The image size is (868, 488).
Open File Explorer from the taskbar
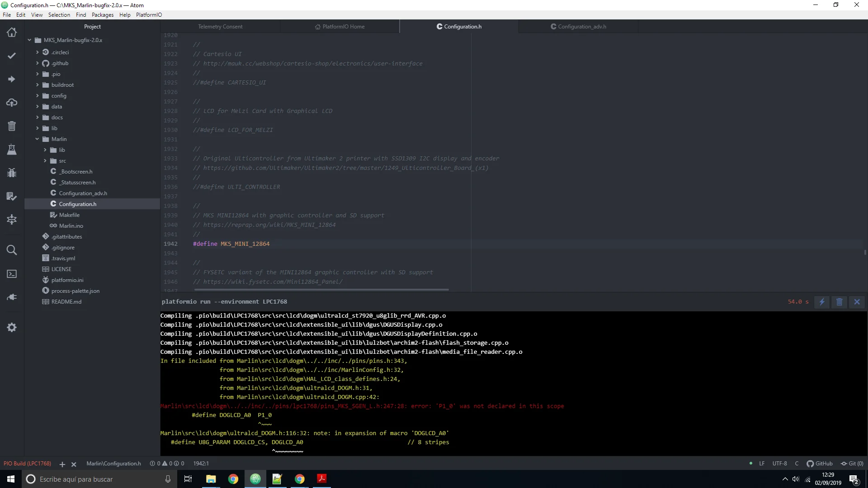click(x=211, y=479)
